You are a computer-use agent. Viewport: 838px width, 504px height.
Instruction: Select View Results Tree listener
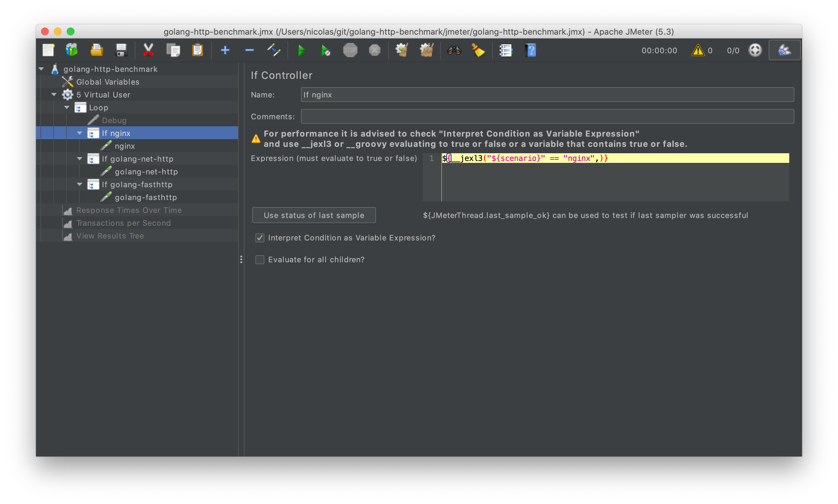[110, 236]
